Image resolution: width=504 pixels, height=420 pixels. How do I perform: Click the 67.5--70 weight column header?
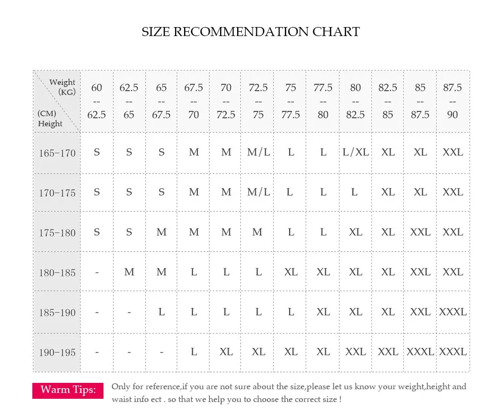coord(194,101)
